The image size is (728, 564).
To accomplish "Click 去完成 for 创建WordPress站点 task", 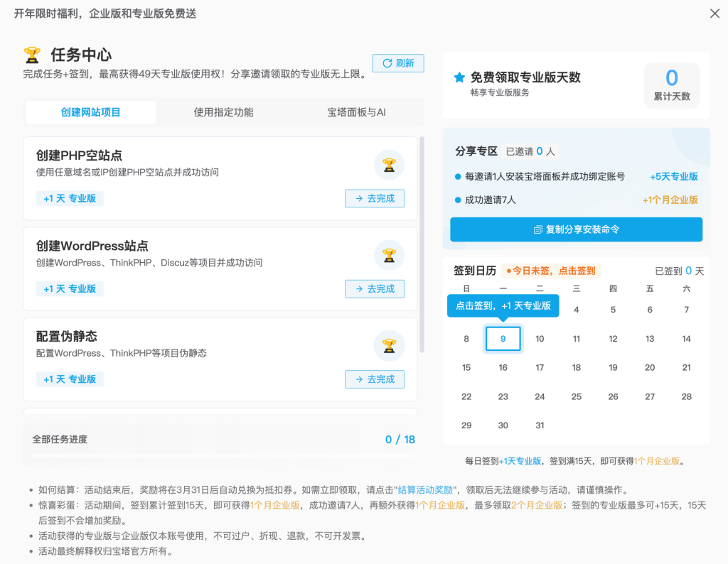I will click(x=375, y=288).
